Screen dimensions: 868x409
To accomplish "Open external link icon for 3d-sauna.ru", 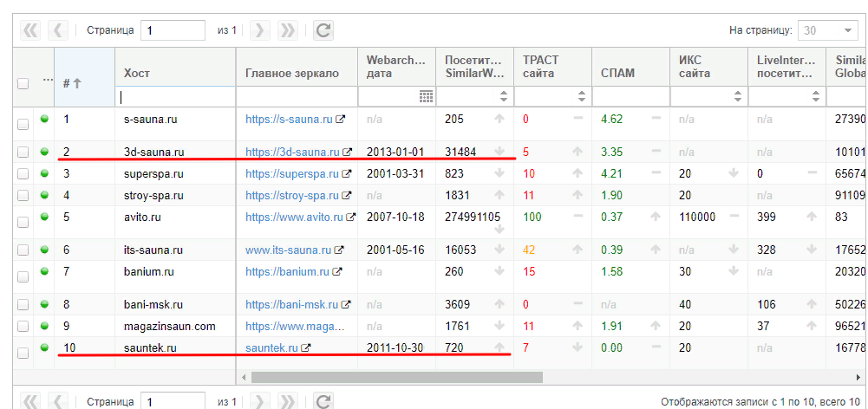I will coord(348,152).
